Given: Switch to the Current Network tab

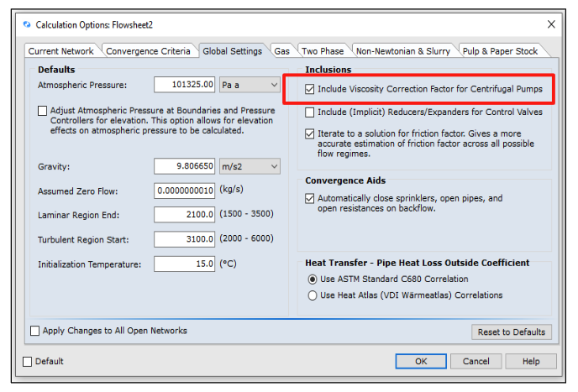Looking at the screenshot, I should [x=60, y=51].
